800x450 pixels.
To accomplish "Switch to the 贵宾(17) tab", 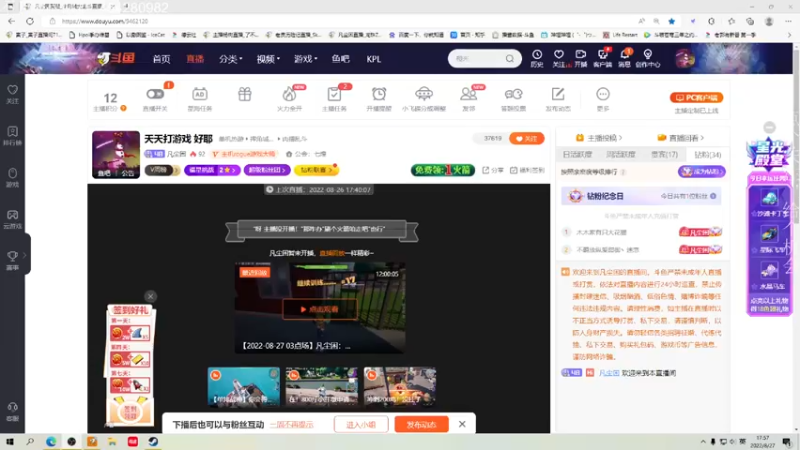I will coord(664,154).
